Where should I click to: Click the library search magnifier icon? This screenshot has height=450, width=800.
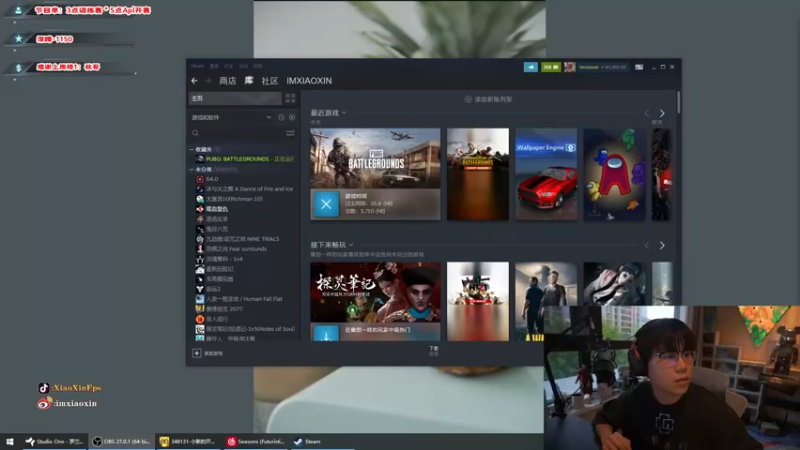[x=195, y=133]
